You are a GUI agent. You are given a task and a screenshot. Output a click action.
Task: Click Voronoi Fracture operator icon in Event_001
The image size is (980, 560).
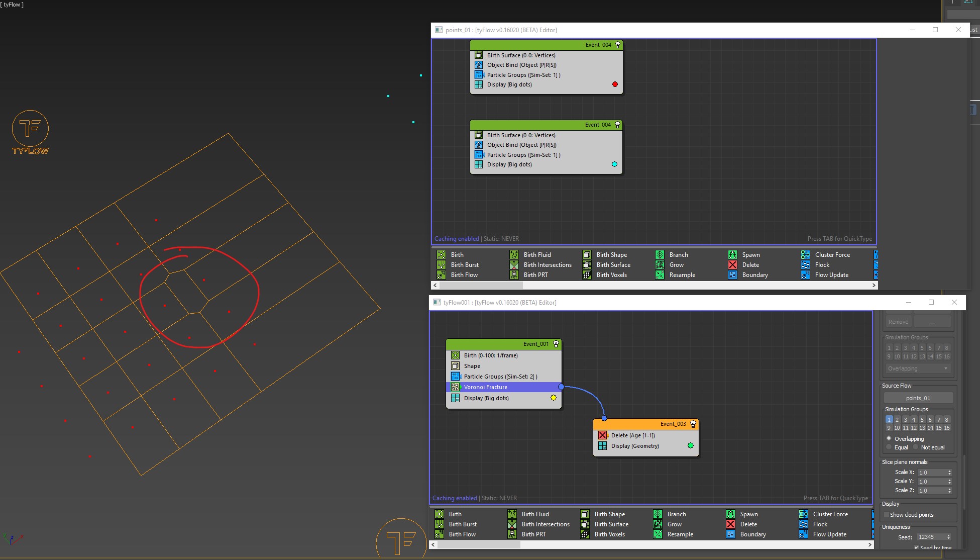tap(455, 387)
